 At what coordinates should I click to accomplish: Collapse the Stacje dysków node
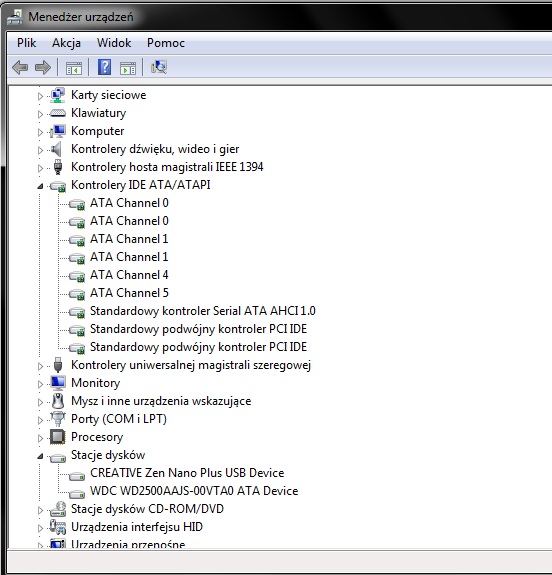coord(40,457)
